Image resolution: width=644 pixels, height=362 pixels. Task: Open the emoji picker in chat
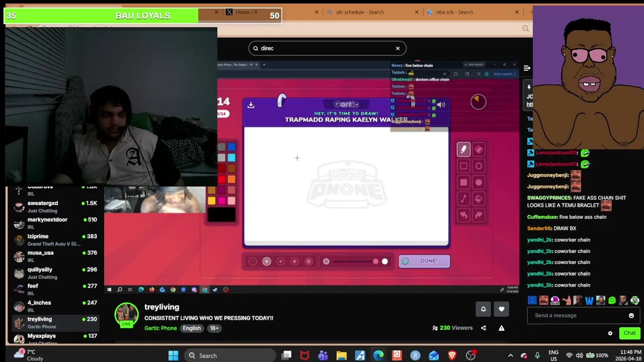[631, 316]
